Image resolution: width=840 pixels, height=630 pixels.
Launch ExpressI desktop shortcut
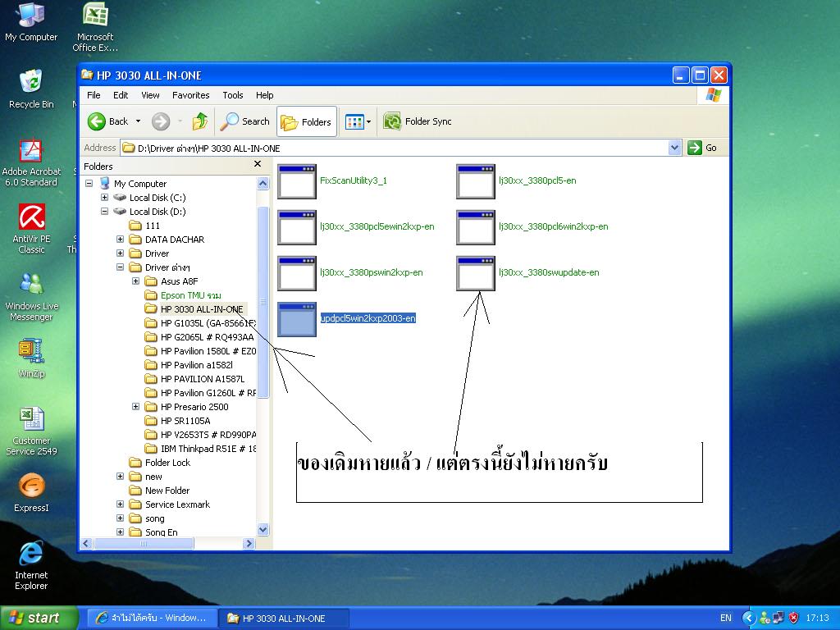(x=31, y=493)
